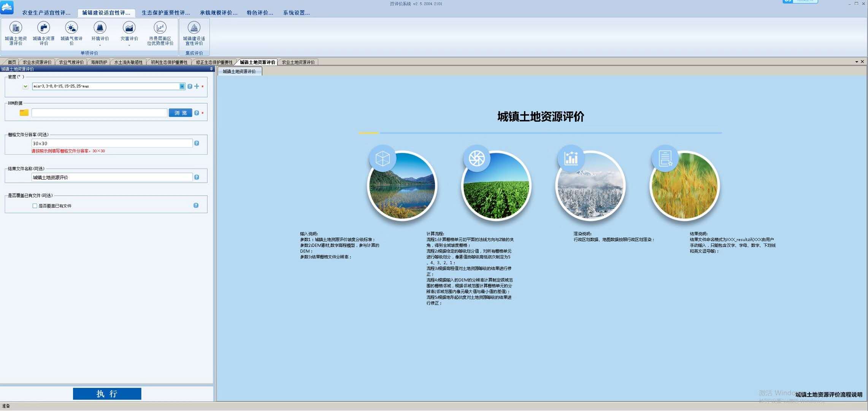Click yellow folder icon in DEM数据

(24, 113)
